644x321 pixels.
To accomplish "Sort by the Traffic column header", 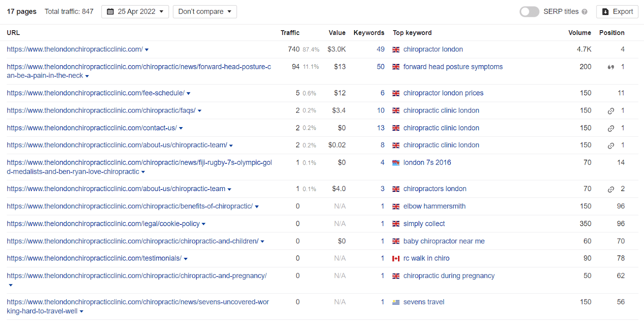I will click(290, 33).
